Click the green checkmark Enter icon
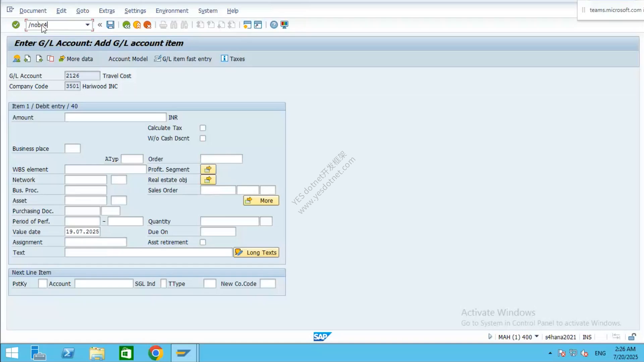The image size is (644, 362). [x=16, y=24]
